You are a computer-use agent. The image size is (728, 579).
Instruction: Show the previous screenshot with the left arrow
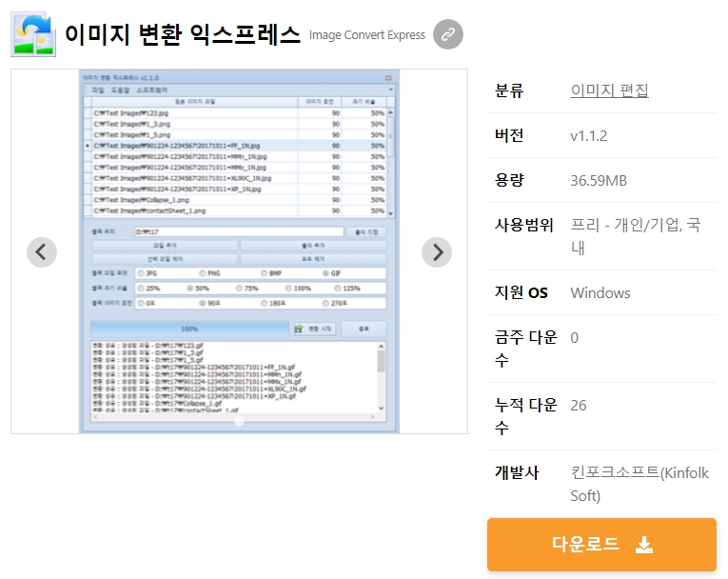(42, 252)
